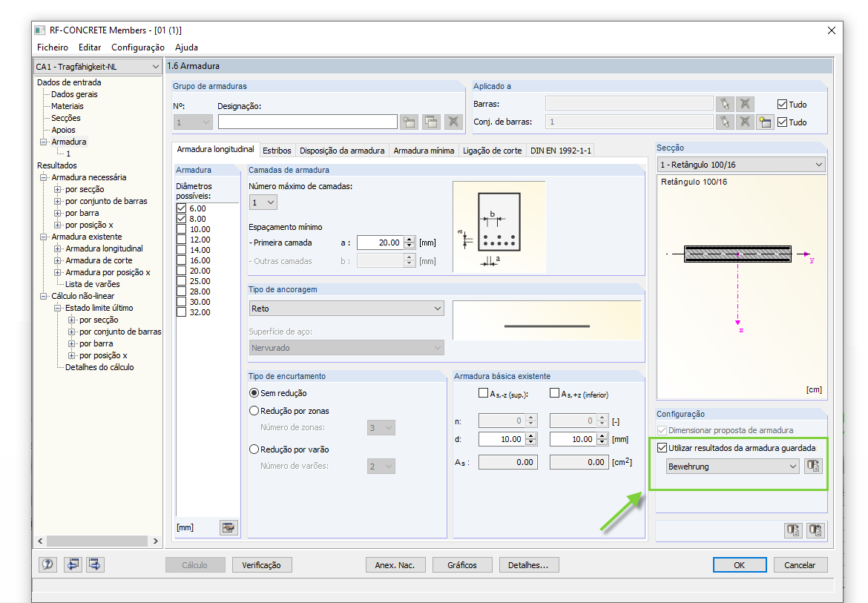Clear members X icon in Barras row

745,103
